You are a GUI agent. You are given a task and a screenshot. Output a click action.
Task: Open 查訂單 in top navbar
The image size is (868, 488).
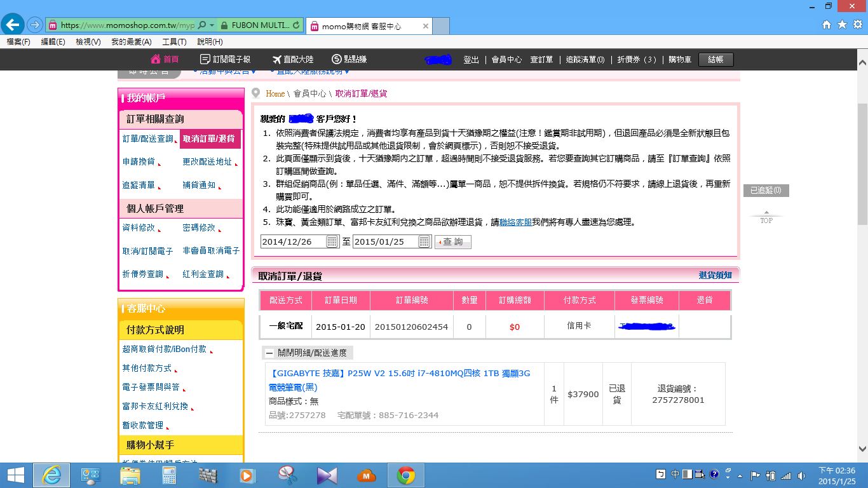[x=541, y=59]
